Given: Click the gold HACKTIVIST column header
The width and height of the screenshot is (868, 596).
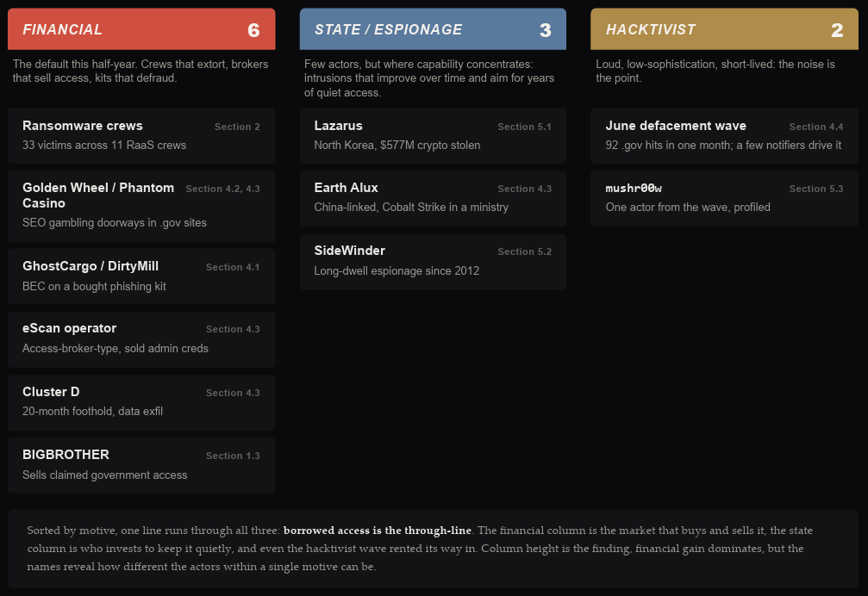Looking at the screenshot, I should point(724,28).
